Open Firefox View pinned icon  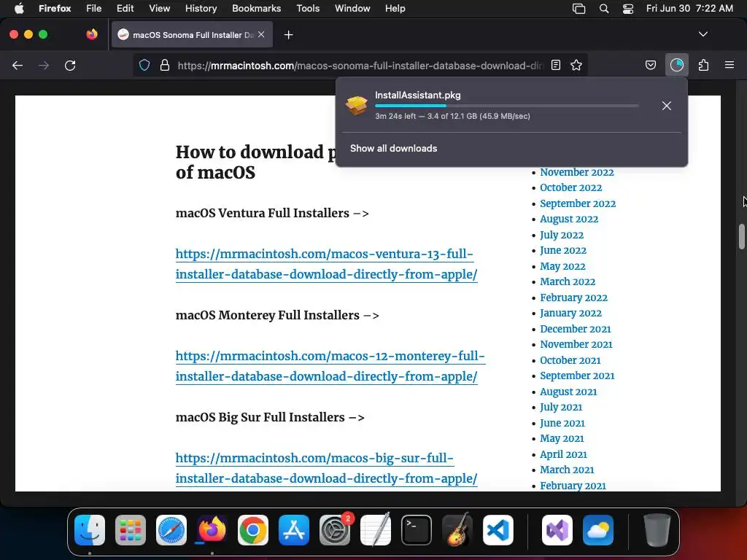tap(92, 34)
